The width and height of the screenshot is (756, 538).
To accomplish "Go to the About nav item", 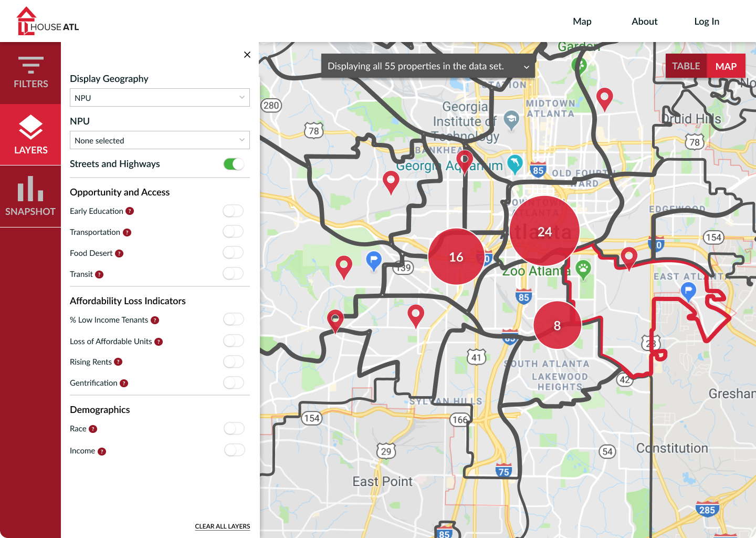I will click(x=644, y=22).
